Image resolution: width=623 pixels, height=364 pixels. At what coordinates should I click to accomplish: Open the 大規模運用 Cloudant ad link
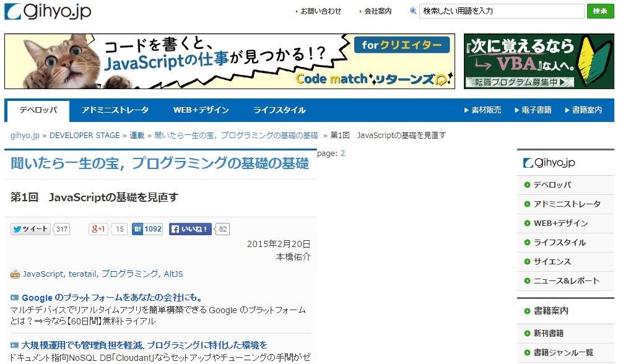click(144, 345)
